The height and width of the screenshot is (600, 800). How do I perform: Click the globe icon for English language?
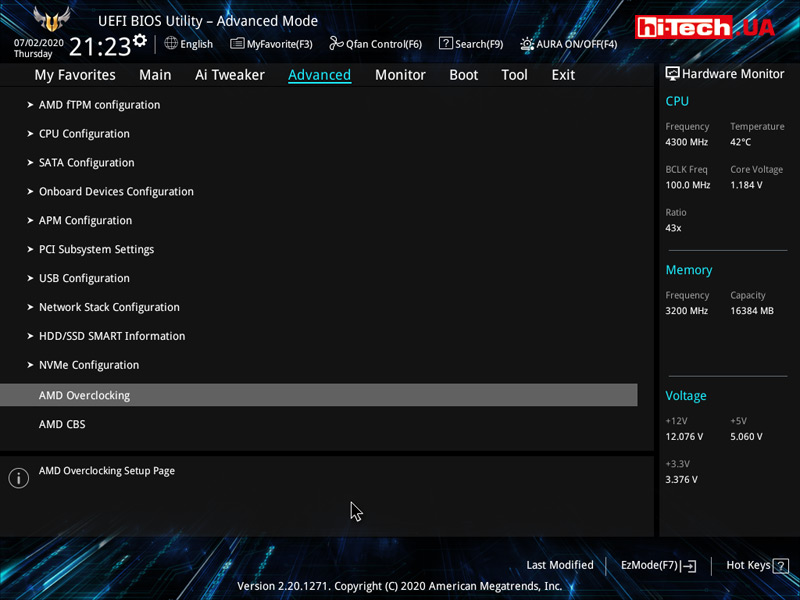pyautogui.click(x=171, y=43)
